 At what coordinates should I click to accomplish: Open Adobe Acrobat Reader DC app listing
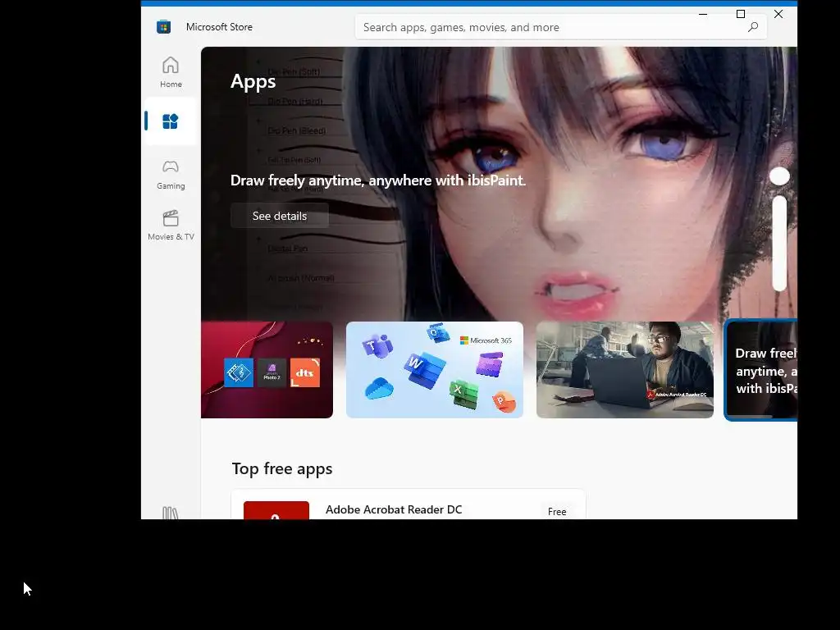click(409, 504)
